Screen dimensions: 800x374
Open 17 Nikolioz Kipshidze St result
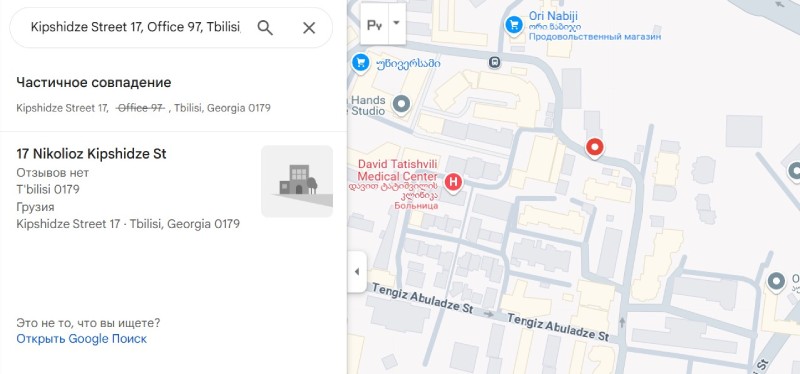point(91,154)
